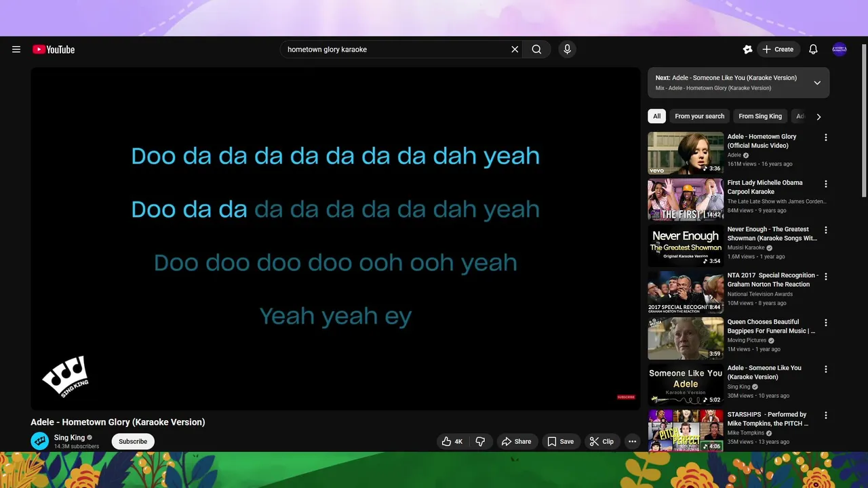
Task: Select the All filter chip
Action: (x=656, y=117)
